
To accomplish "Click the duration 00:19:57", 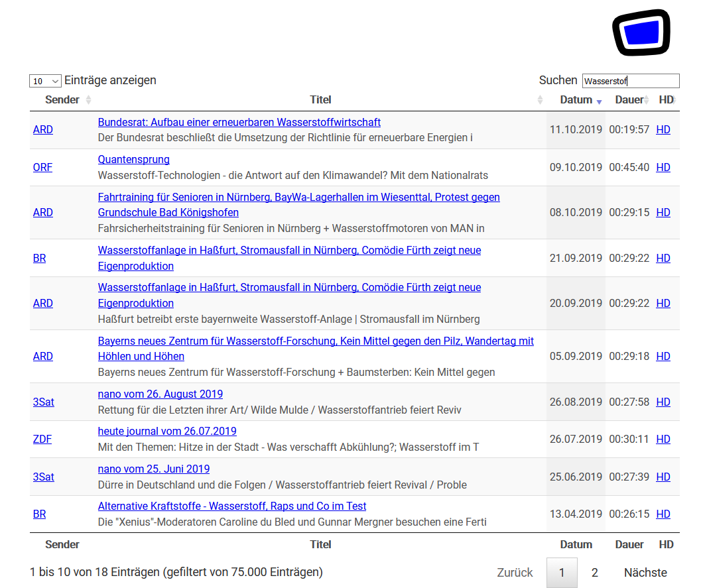I will coord(629,129).
